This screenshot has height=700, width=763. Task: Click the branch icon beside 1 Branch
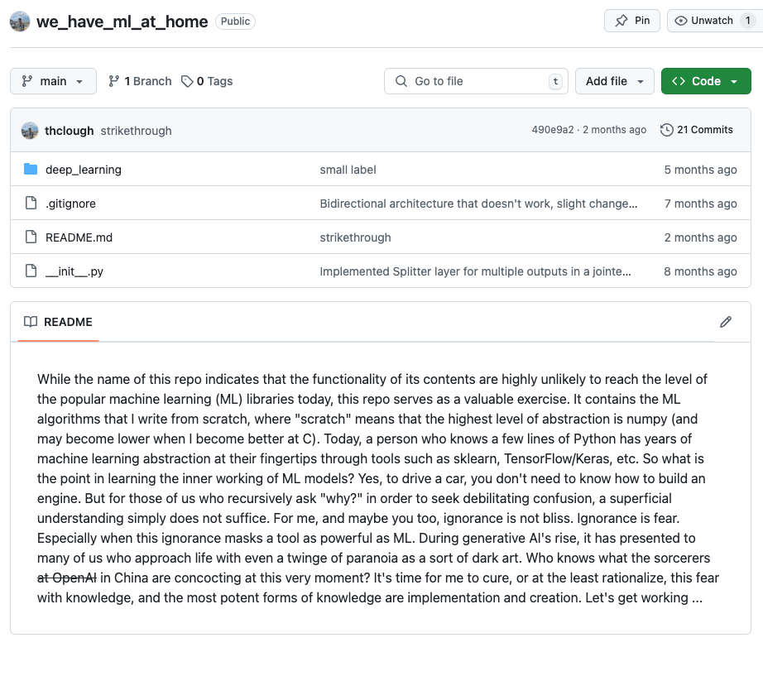pos(114,81)
